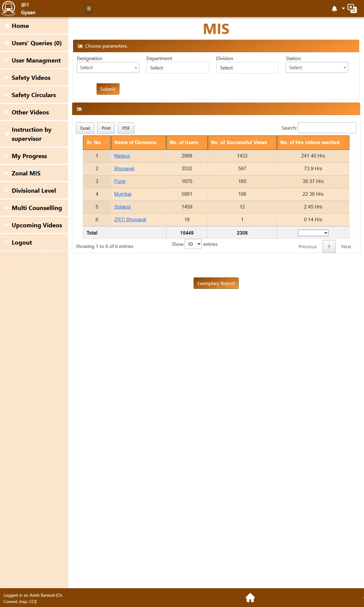The image size is (364, 607).
Task: Open the Exemplary Report
Action: pyautogui.click(x=216, y=283)
